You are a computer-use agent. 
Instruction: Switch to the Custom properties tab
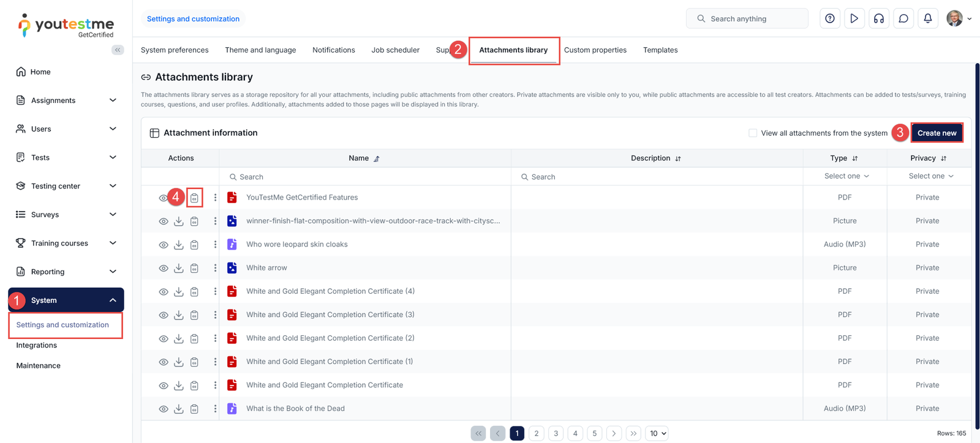point(595,50)
